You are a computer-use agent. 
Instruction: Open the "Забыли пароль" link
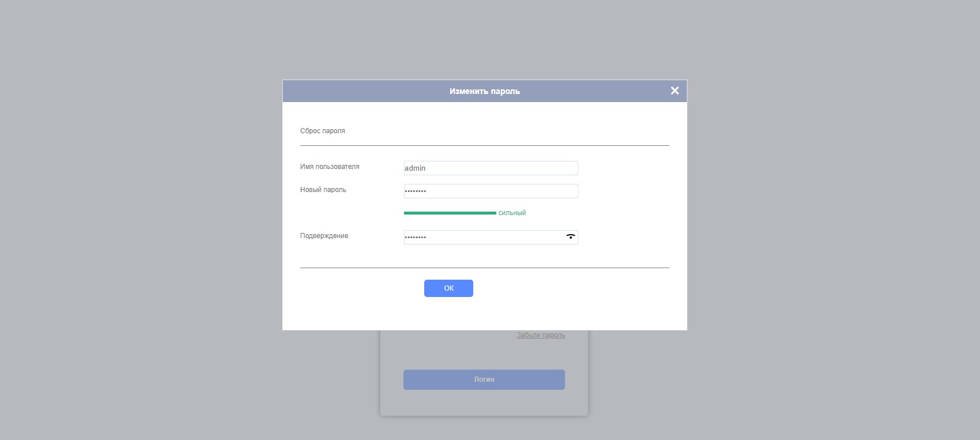pyautogui.click(x=541, y=335)
